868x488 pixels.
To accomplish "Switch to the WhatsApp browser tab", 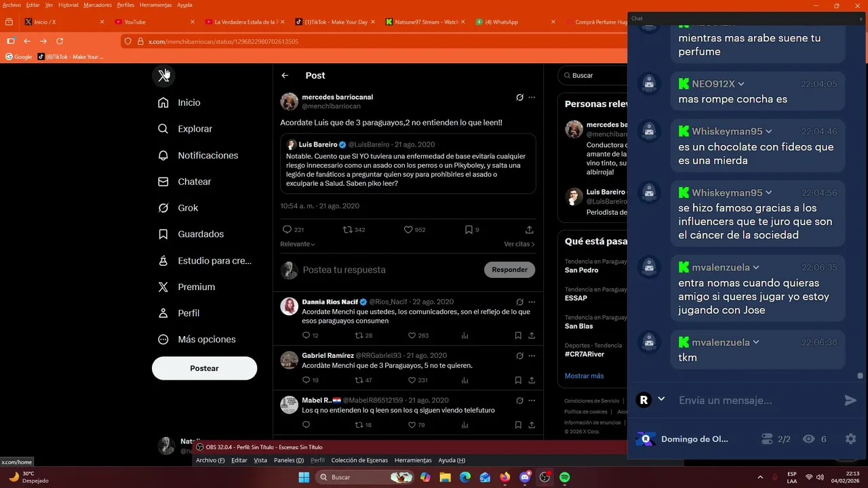I will [x=515, y=22].
